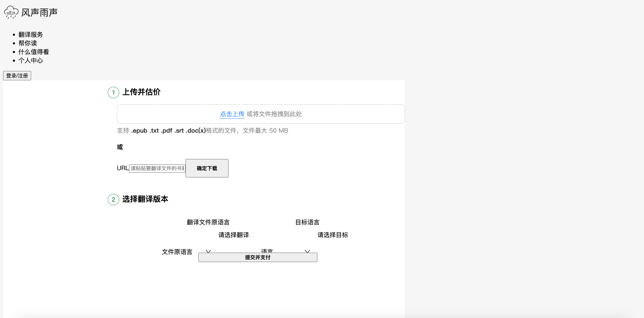Click the green step 2 circle icon
The height and width of the screenshot is (318, 644).
point(114,200)
